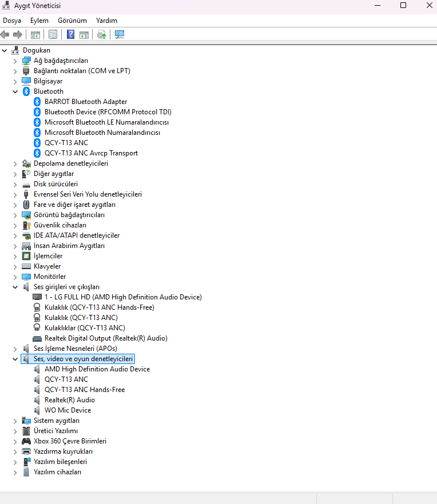This screenshot has height=504, width=437.
Task: Click the Yazılım bileşenleri icon
Action: (27, 462)
